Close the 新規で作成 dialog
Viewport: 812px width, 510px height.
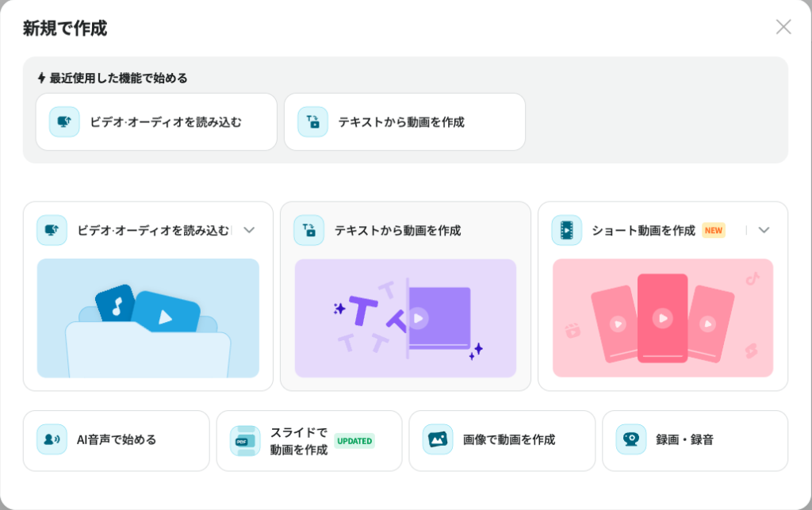[783, 27]
